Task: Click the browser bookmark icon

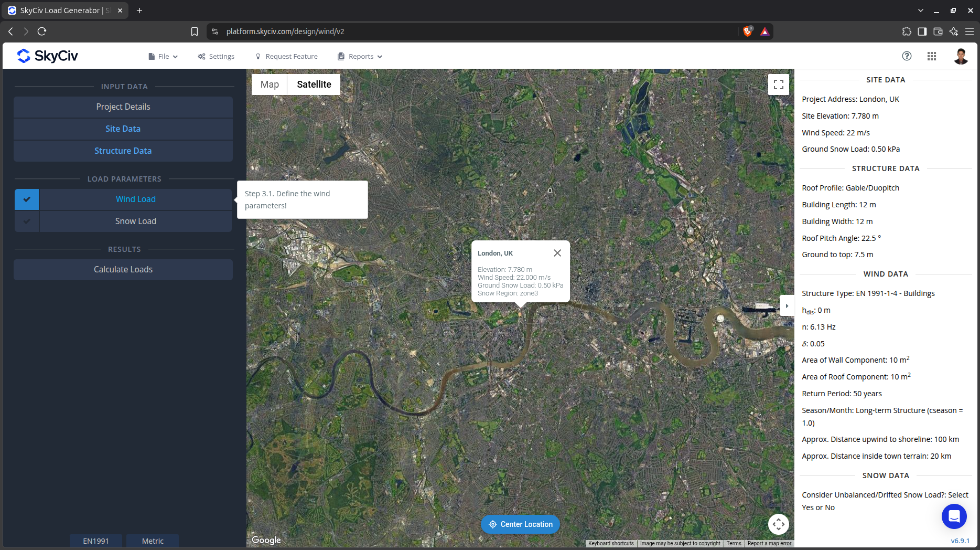Action: point(195,31)
